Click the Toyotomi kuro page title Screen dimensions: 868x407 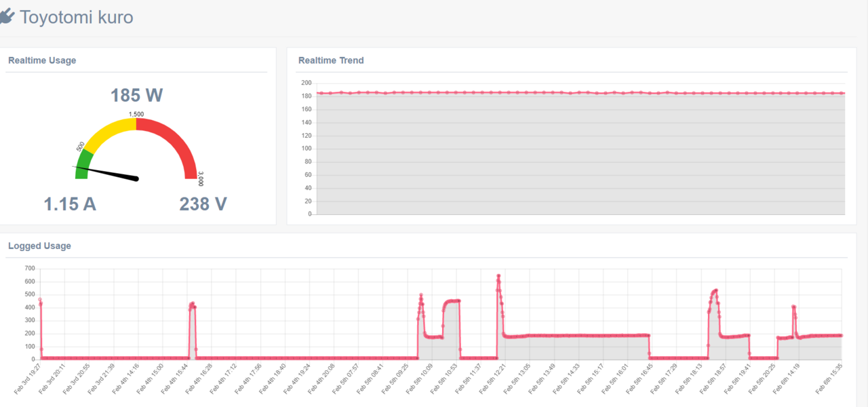tap(76, 17)
